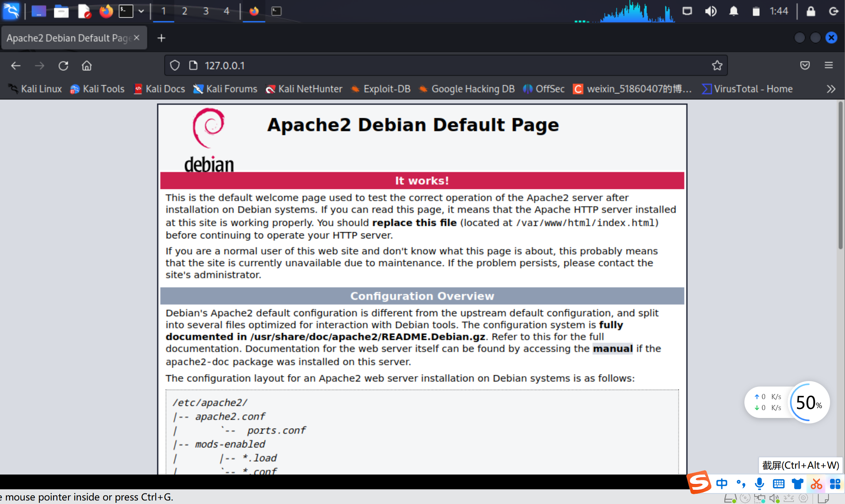Focus the terminal window in taskbar

pos(276,11)
